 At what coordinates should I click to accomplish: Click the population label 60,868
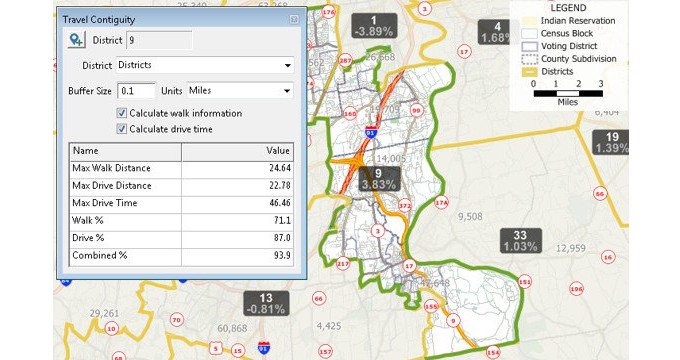[x=232, y=328]
